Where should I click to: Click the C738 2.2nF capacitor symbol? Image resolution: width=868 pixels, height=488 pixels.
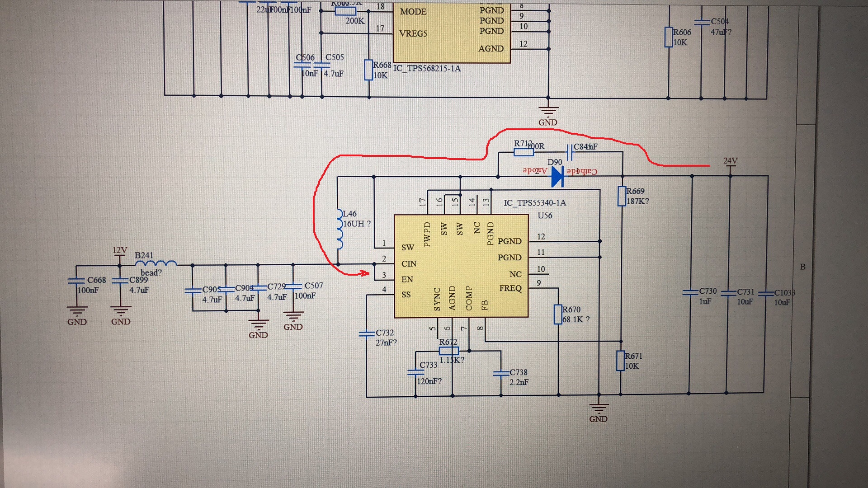tap(501, 374)
